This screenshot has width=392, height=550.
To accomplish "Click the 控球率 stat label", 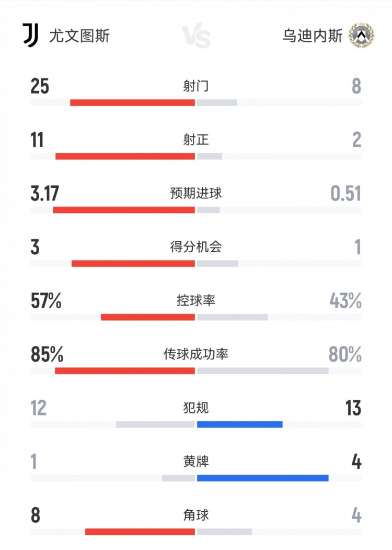I will [x=196, y=301].
